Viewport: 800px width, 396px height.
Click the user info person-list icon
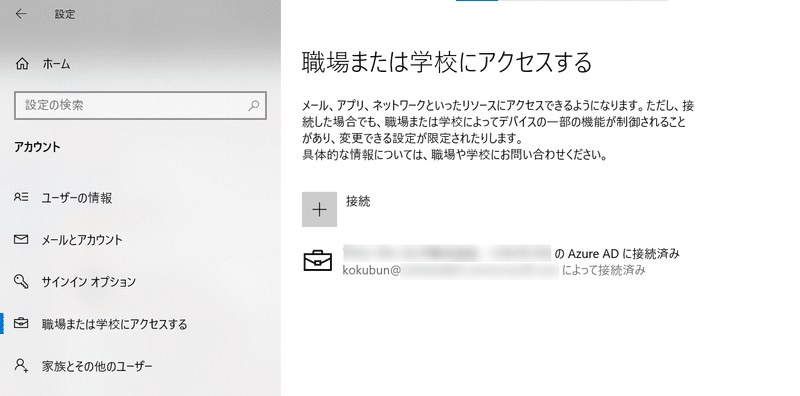point(21,197)
